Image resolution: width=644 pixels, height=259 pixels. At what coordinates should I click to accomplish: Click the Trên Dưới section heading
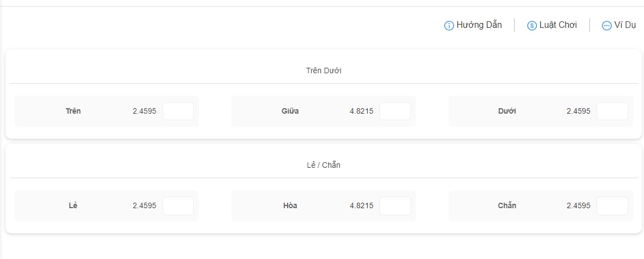324,70
